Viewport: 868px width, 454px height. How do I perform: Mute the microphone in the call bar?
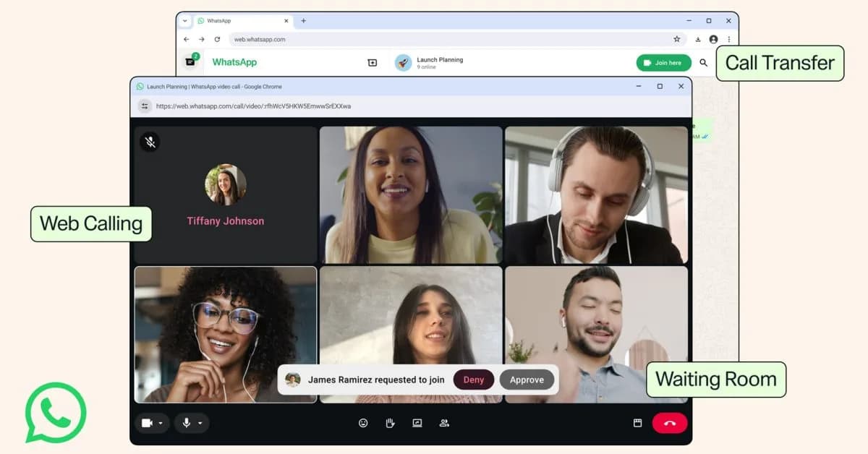(x=187, y=423)
